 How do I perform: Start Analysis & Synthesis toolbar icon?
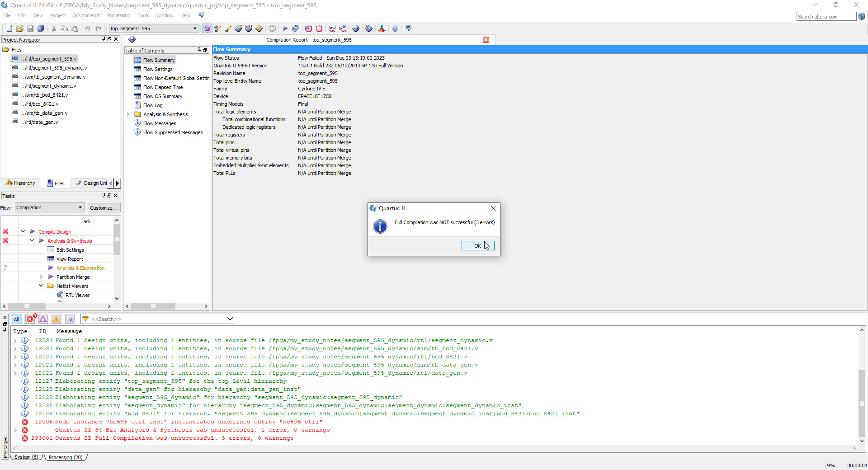pos(295,28)
